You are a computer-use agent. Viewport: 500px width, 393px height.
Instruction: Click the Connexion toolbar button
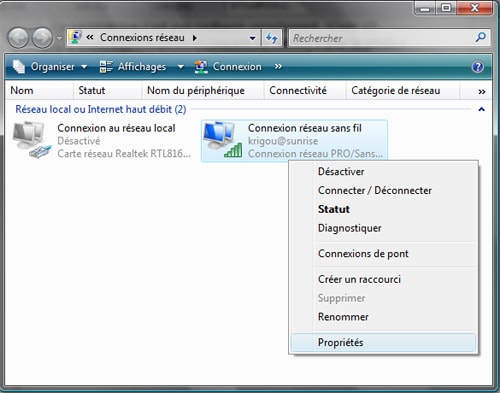(228, 67)
